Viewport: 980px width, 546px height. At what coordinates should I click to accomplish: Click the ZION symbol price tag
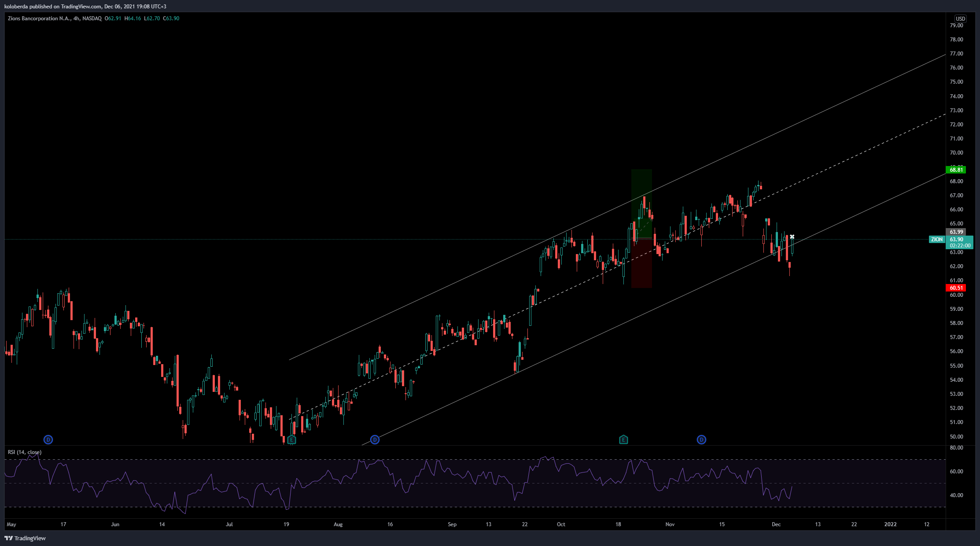[937, 240]
